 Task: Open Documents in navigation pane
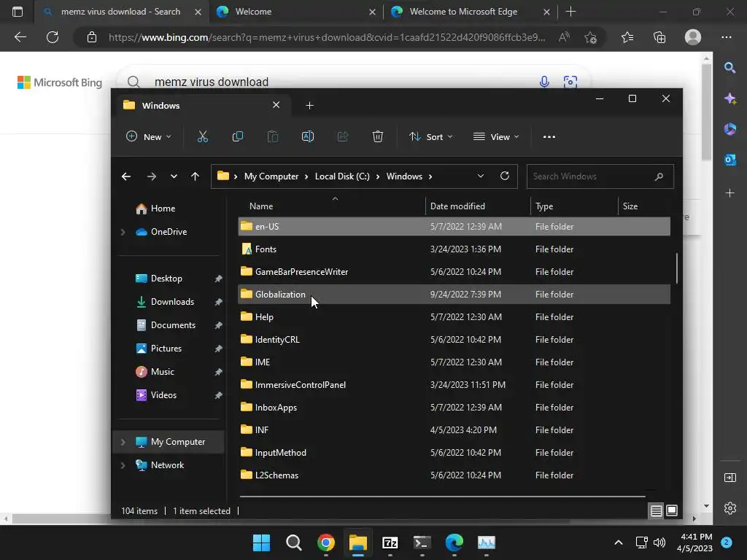173,325
